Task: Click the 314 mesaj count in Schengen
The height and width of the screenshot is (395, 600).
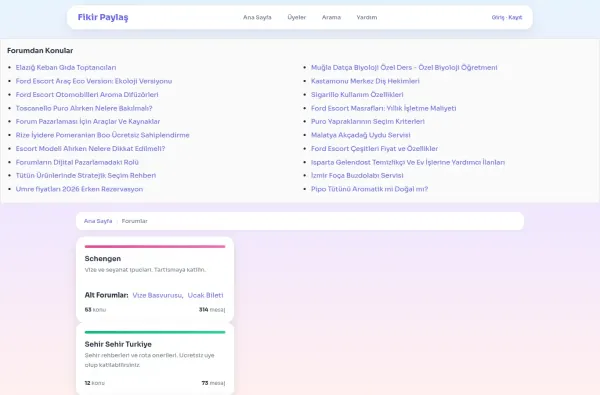Action: pos(212,310)
